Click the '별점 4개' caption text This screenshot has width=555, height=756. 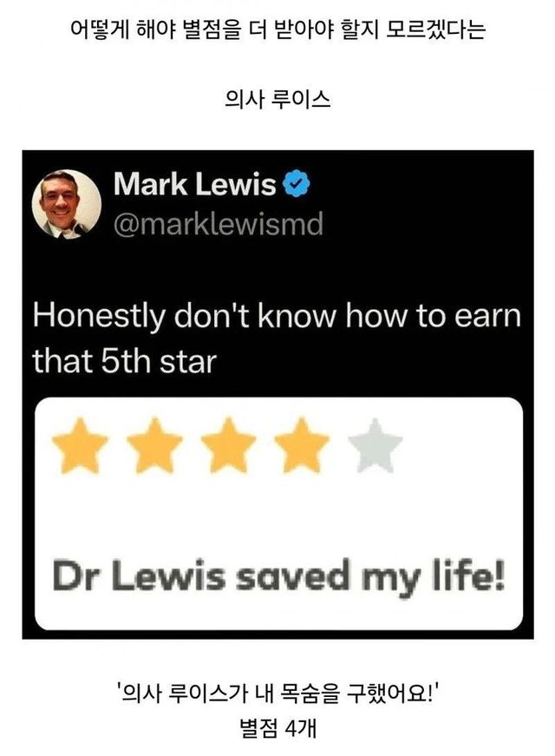tap(277, 728)
